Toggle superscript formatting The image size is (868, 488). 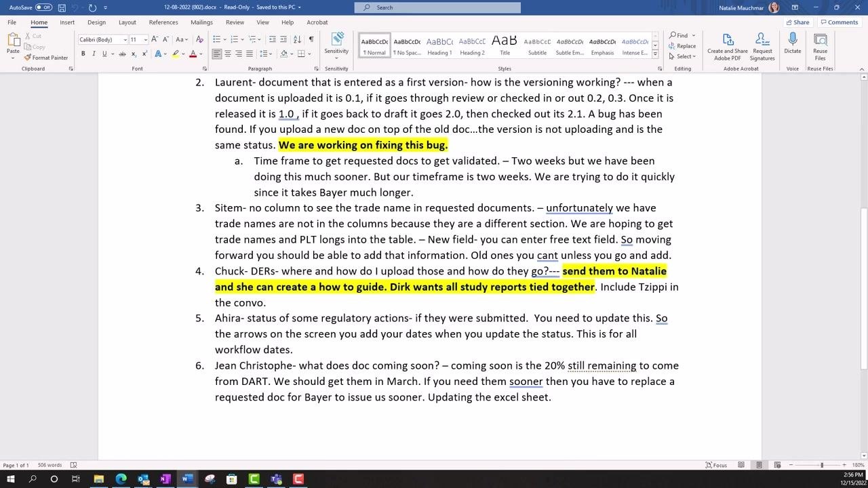coord(144,54)
